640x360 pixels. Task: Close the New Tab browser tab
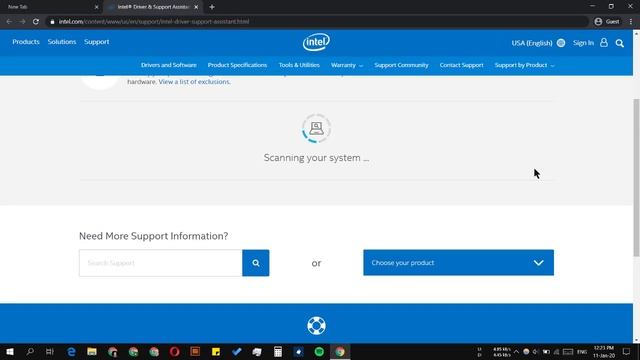96,7
